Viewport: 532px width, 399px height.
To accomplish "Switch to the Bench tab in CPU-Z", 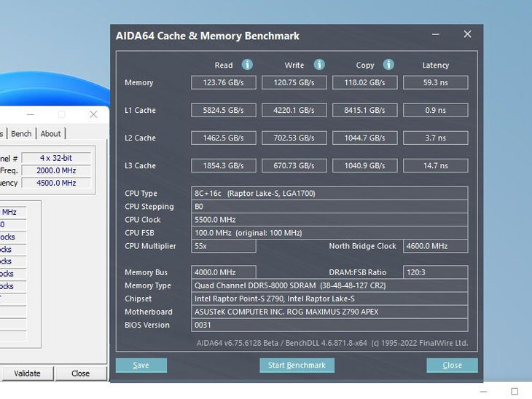I will click(x=21, y=133).
